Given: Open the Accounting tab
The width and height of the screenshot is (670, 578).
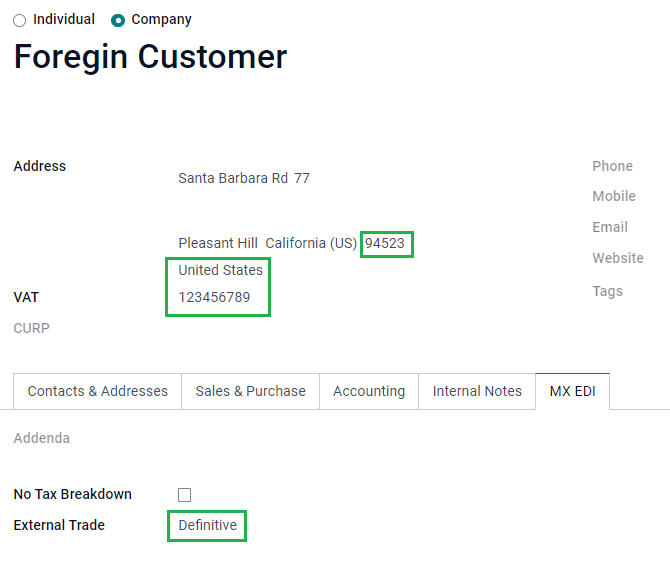Looking at the screenshot, I should tap(369, 391).
